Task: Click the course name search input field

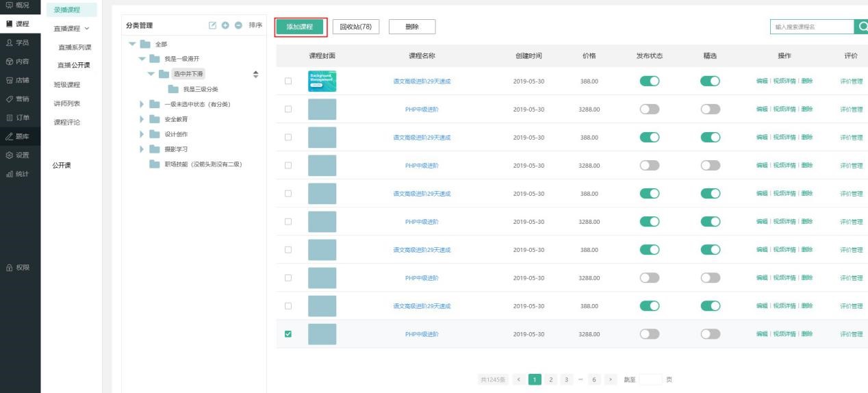Action: pos(811,27)
